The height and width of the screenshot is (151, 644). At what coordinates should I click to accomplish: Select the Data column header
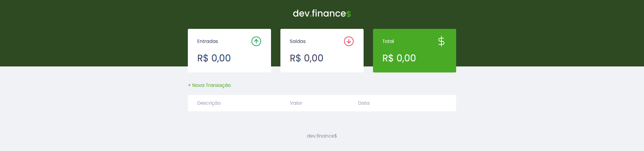pos(364,103)
